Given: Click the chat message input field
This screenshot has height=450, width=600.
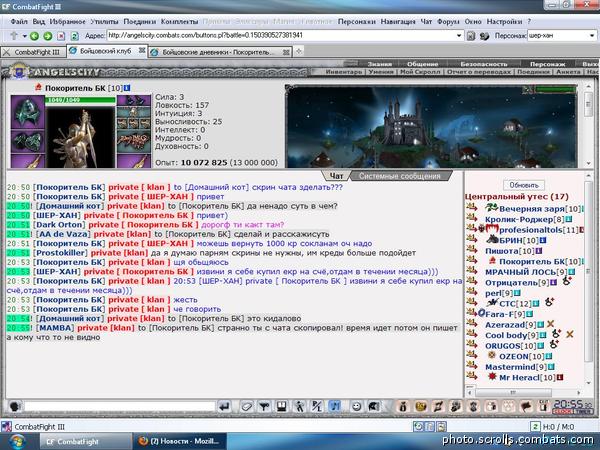Looking at the screenshot, I should 119,406.
